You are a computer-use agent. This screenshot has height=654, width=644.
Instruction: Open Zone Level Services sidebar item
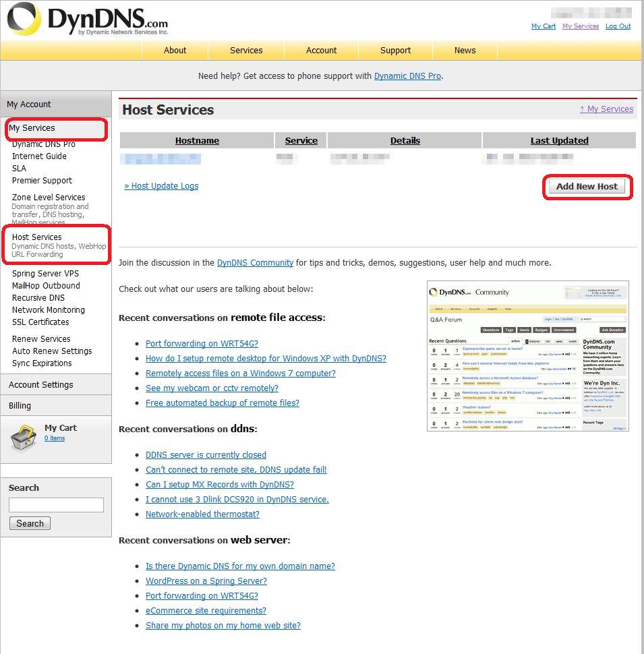pos(49,198)
